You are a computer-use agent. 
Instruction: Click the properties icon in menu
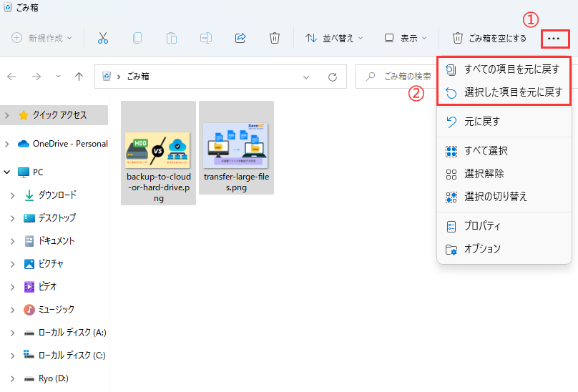451,227
